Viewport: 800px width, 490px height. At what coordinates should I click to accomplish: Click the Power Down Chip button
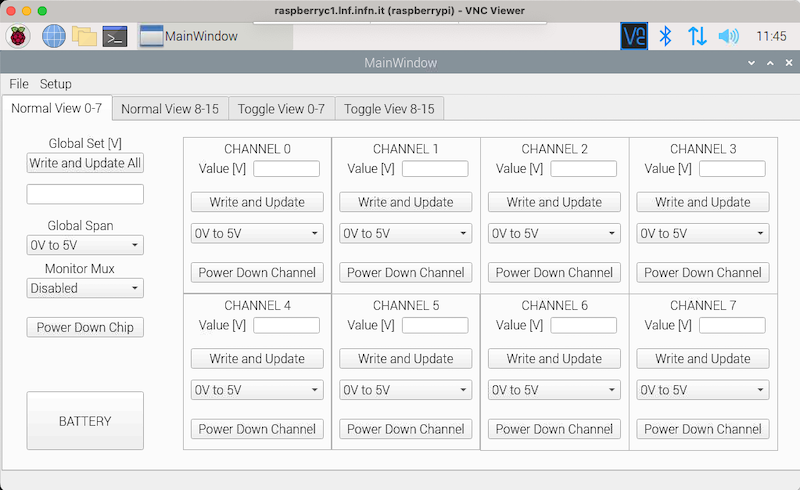click(x=85, y=327)
